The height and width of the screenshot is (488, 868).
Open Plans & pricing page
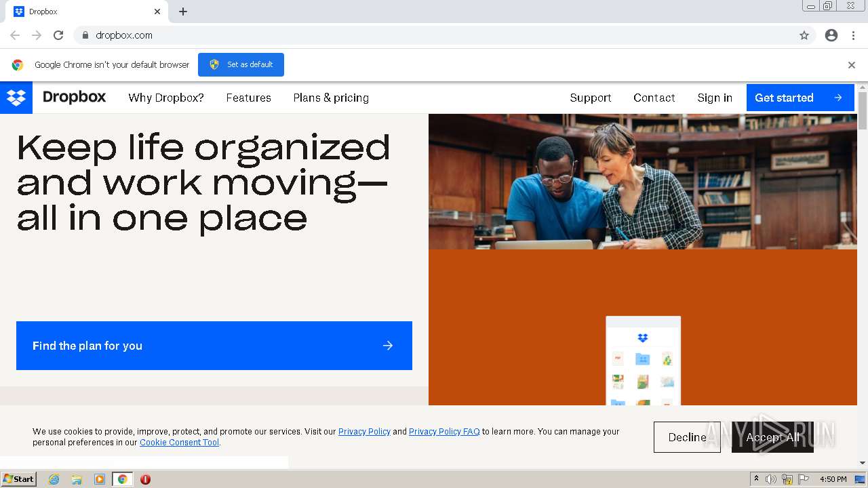[331, 98]
